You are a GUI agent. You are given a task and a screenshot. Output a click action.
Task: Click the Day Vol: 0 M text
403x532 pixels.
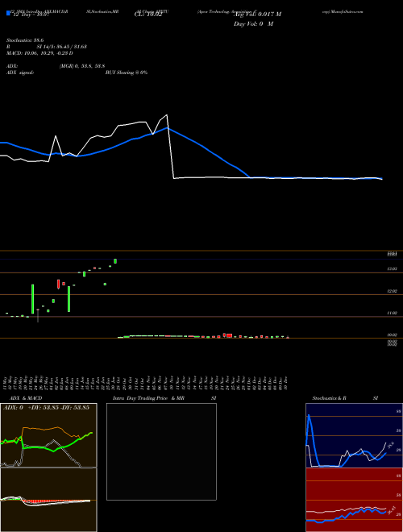click(253, 24)
